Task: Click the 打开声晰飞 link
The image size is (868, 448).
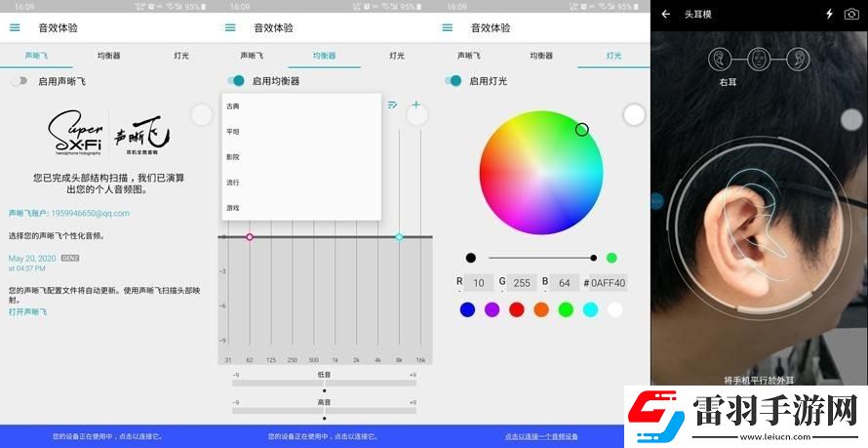Action: tap(27, 311)
